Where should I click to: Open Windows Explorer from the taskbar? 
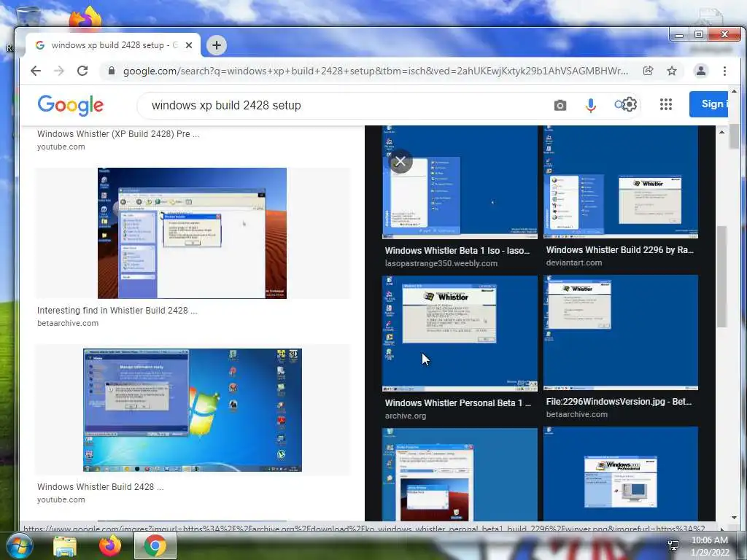coord(65,546)
